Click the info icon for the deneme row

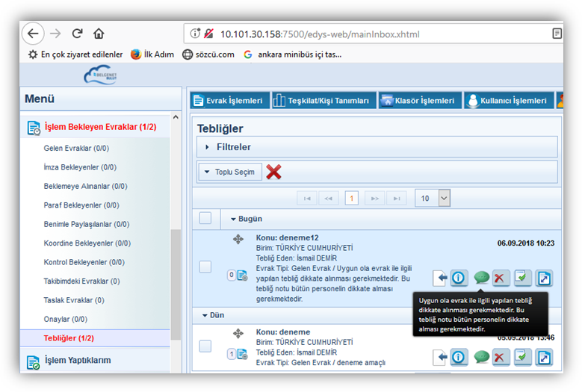point(459,357)
